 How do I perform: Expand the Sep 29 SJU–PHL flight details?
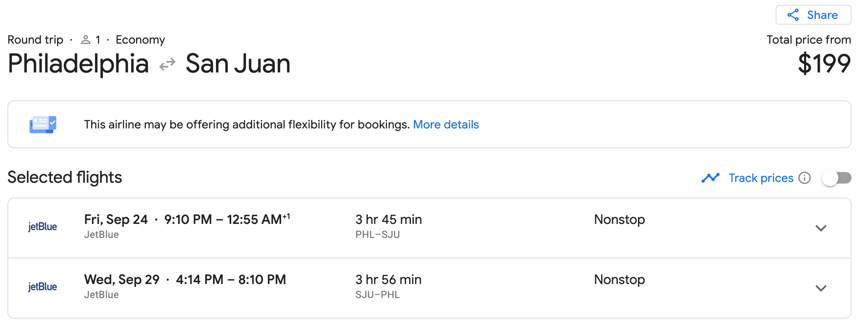point(821,288)
